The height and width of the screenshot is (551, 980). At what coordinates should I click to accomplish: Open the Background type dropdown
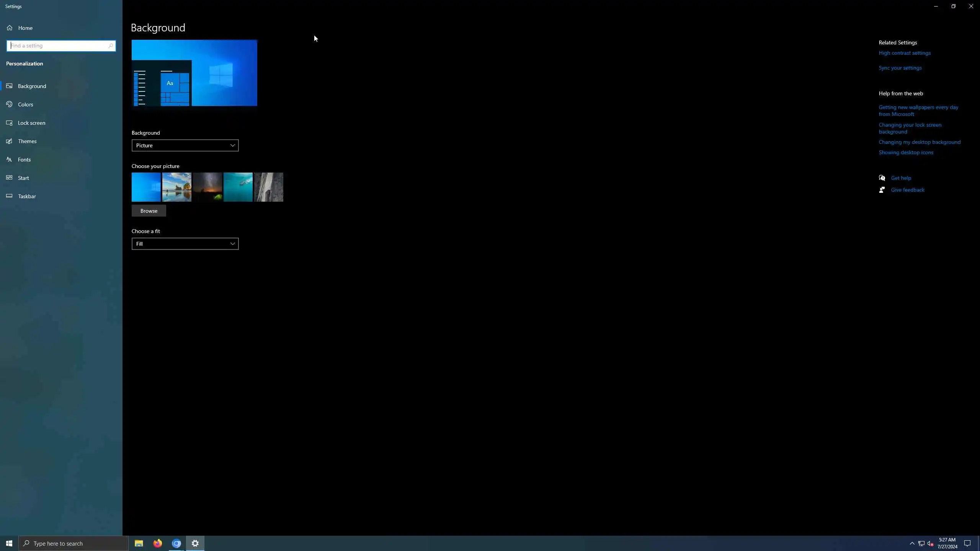[185, 145]
